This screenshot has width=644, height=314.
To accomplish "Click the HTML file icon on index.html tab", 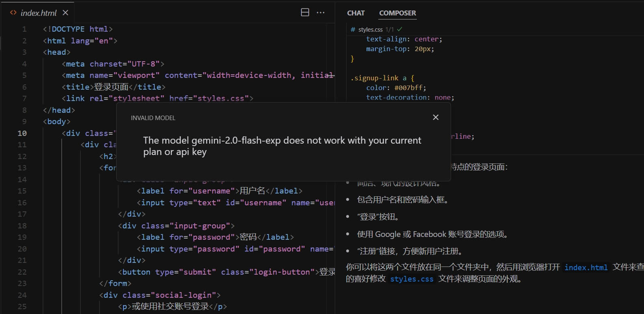I will click(x=13, y=13).
